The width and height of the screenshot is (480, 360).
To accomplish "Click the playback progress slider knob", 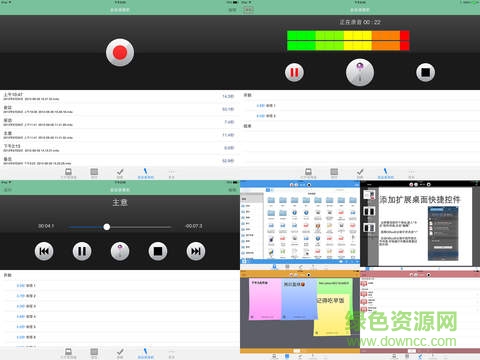I will point(107,227).
